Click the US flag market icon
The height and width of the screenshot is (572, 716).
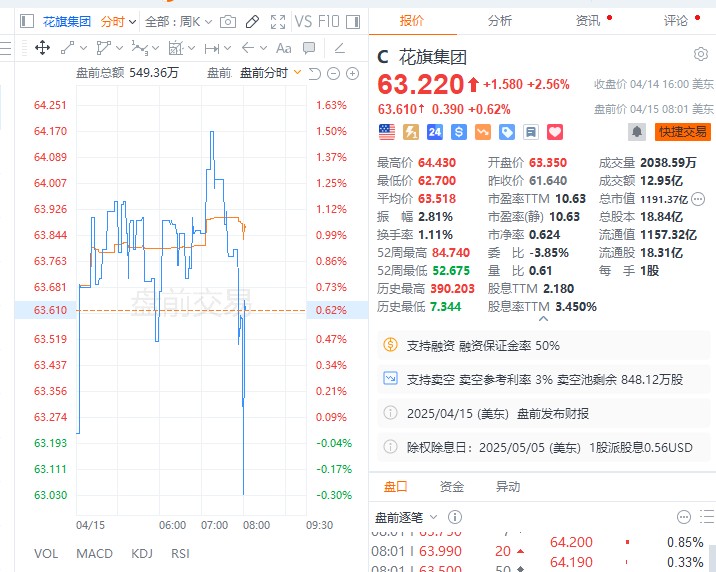pyautogui.click(x=387, y=132)
